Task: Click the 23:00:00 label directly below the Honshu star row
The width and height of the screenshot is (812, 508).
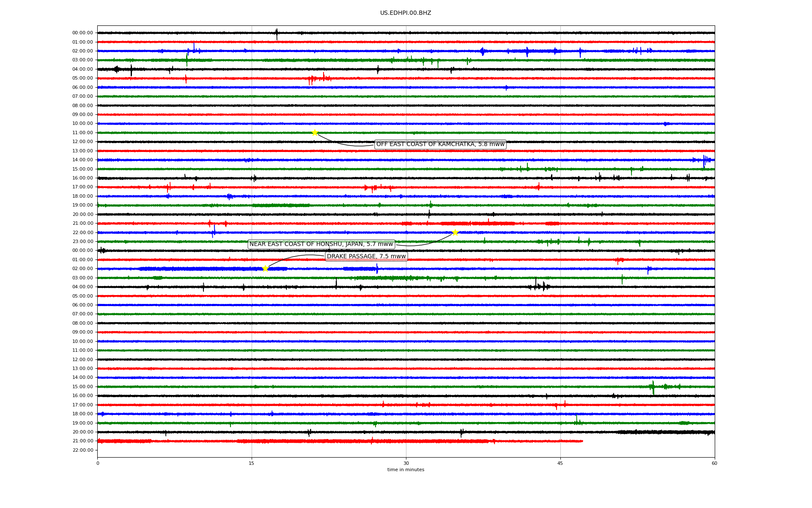Action: (x=82, y=242)
